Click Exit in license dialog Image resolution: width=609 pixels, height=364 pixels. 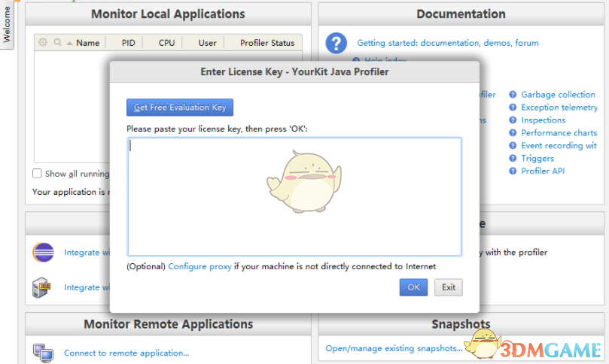449,287
